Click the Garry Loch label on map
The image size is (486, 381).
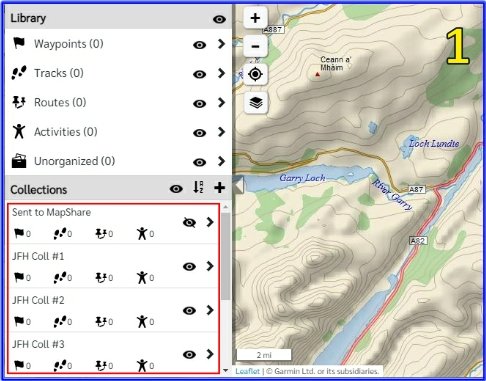point(302,178)
